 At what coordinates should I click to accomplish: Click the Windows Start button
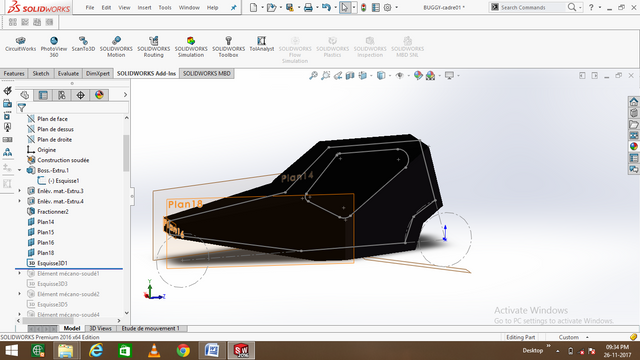pyautogui.click(x=11, y=351)
